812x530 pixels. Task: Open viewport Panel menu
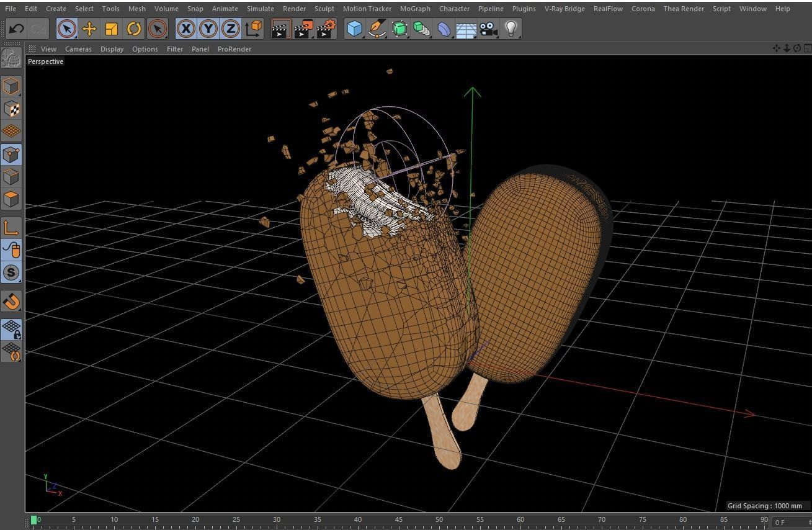200,49
